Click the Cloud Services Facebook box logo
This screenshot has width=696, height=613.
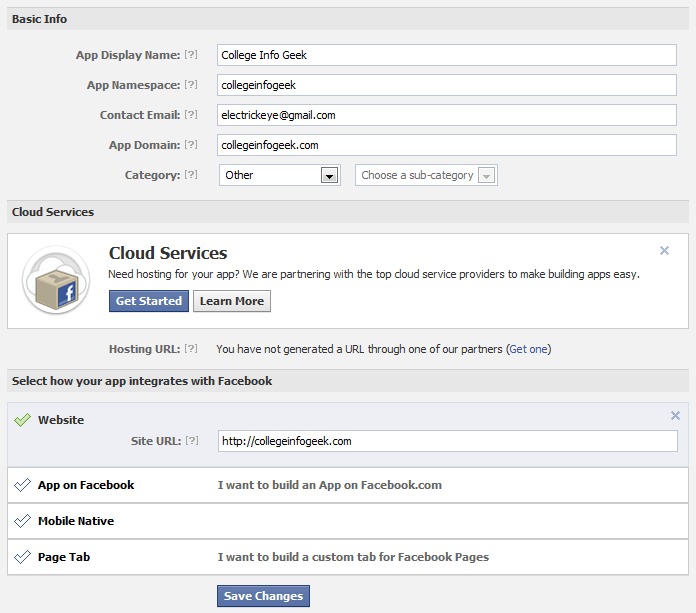pyautogui.click(x=56, y=280)
